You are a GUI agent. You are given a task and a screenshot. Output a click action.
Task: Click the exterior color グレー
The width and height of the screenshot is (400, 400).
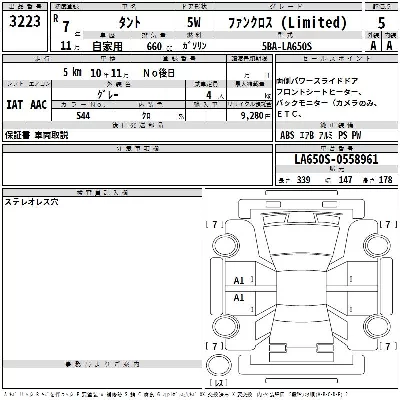point(108,95)
